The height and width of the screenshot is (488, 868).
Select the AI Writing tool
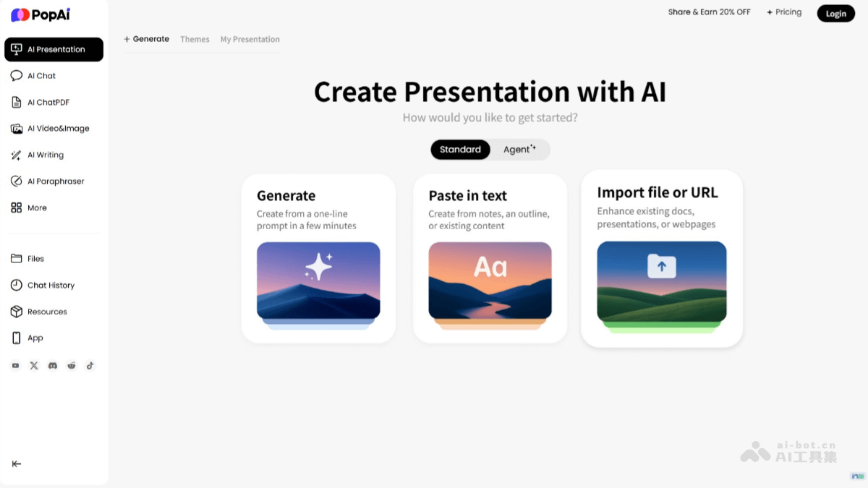tap(43, 154)
